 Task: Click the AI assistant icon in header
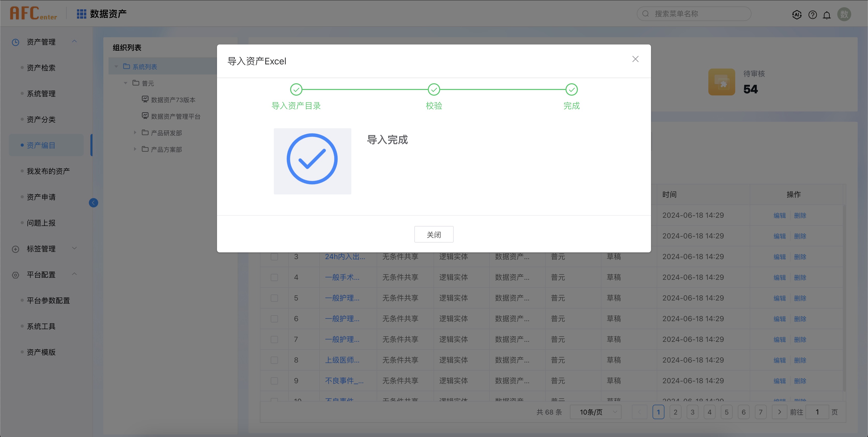(796, 14)
